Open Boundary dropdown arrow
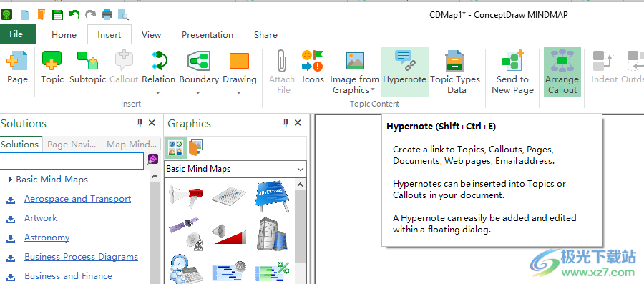 (x=199, y=92)
